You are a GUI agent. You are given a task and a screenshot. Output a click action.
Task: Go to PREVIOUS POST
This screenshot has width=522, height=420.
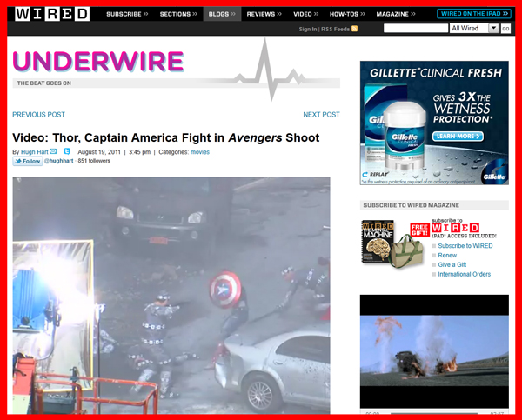(x=38, y=115)
